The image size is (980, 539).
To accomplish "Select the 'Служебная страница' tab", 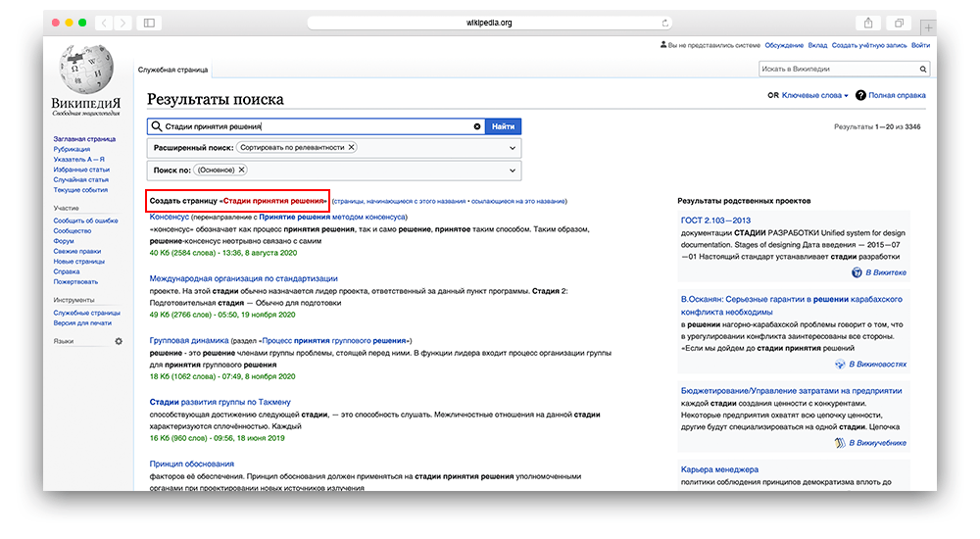I will [173, 70].
